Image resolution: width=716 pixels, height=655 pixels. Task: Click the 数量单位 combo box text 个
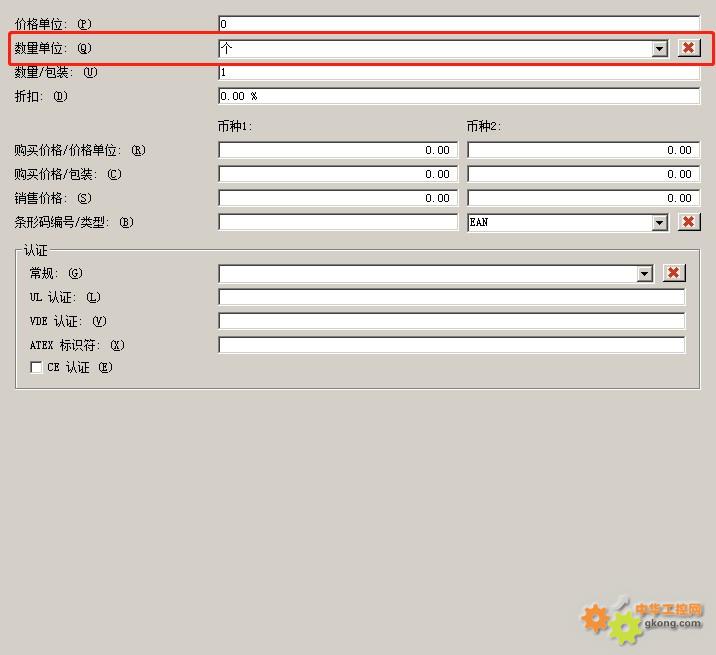pyautogui.click(x=226, y=48)
